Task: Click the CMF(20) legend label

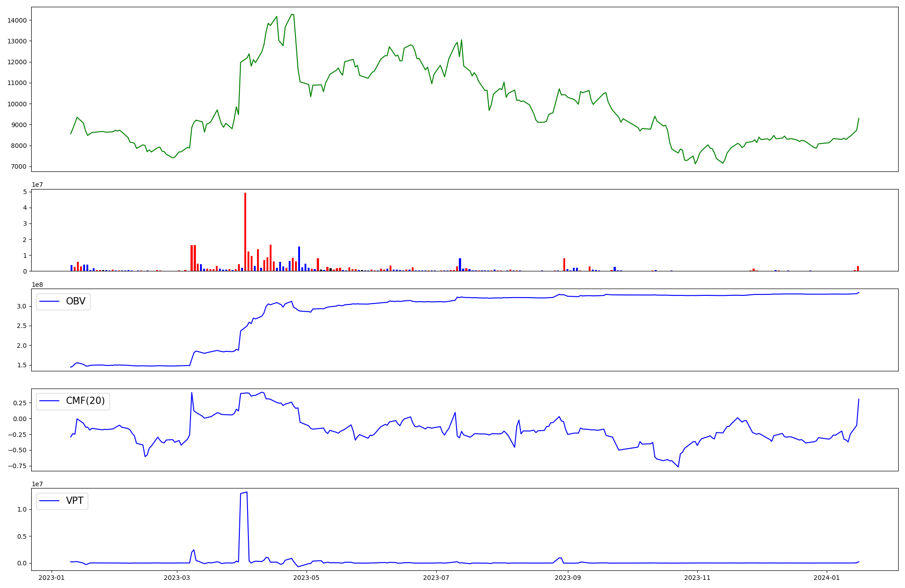Action: click(85, 401)
